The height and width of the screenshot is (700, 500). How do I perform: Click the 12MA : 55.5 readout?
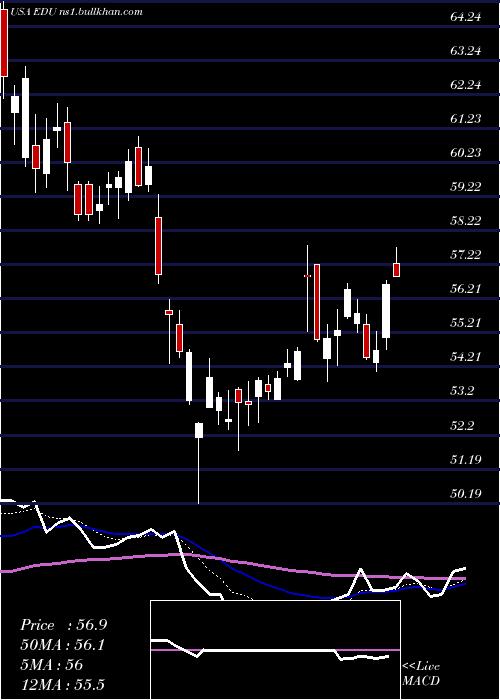[62, 684]
